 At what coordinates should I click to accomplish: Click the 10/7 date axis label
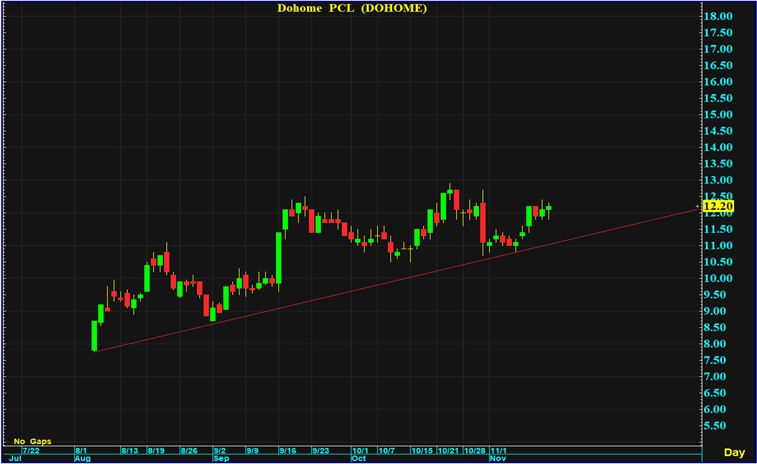coord(386,450)
